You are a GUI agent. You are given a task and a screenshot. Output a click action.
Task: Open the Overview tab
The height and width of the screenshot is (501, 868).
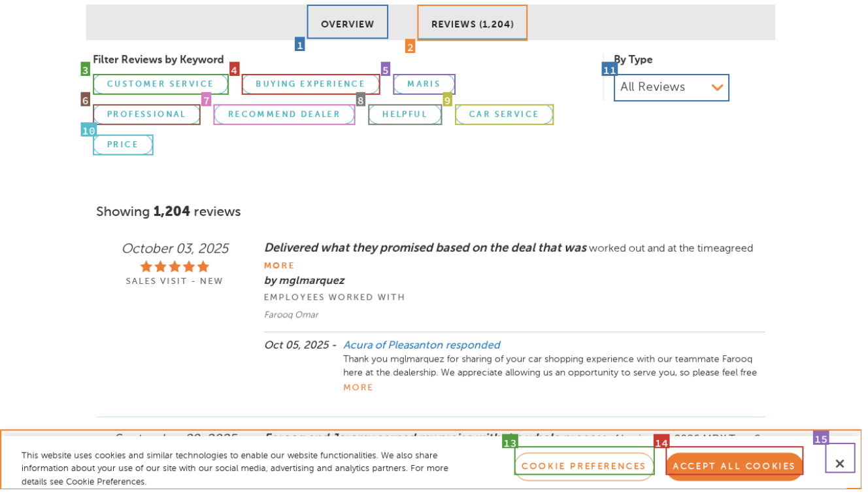point(347,22)
